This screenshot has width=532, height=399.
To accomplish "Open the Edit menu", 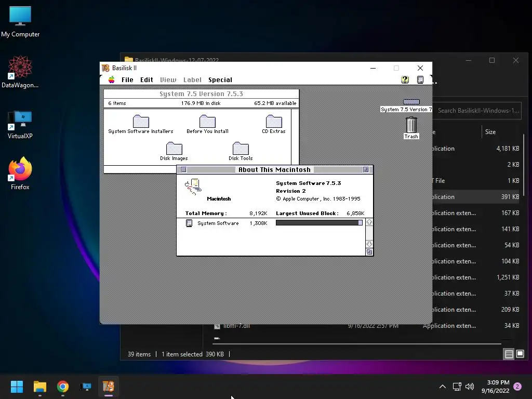I will point(147,79).
